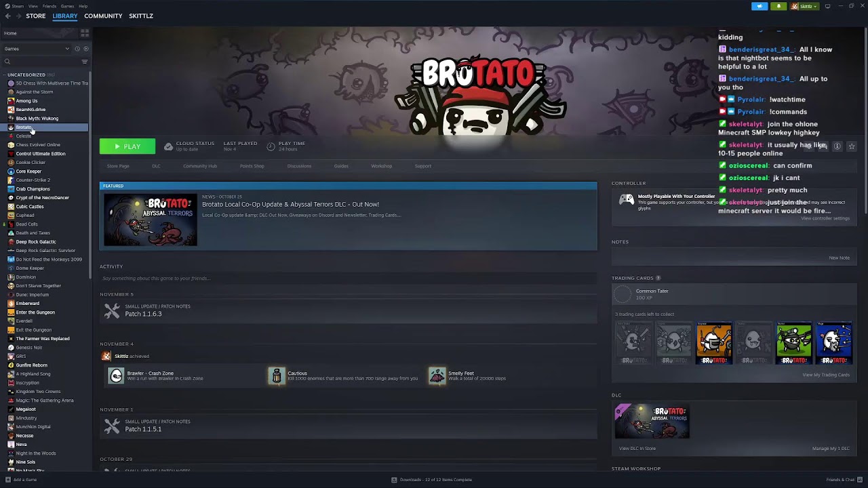
Task: Click Manage My 1 DLC link
Action: pos(831,449)
